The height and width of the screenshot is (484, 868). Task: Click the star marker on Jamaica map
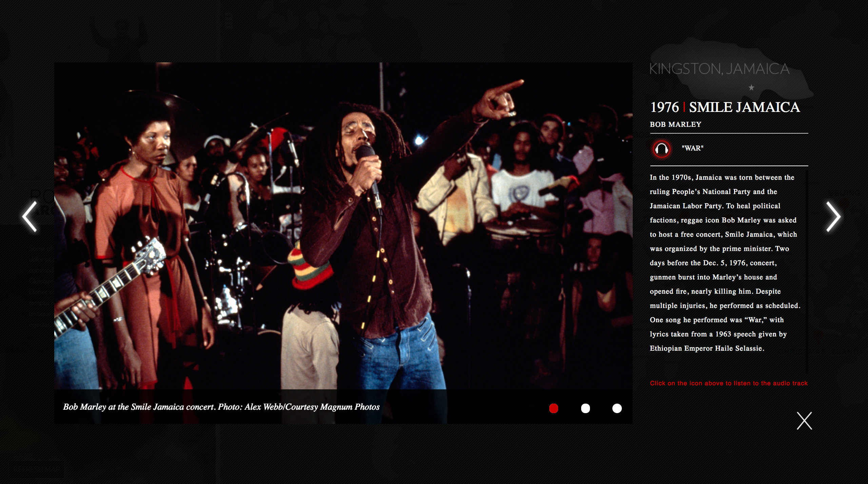pyautogui.click(x=751, y=88)
